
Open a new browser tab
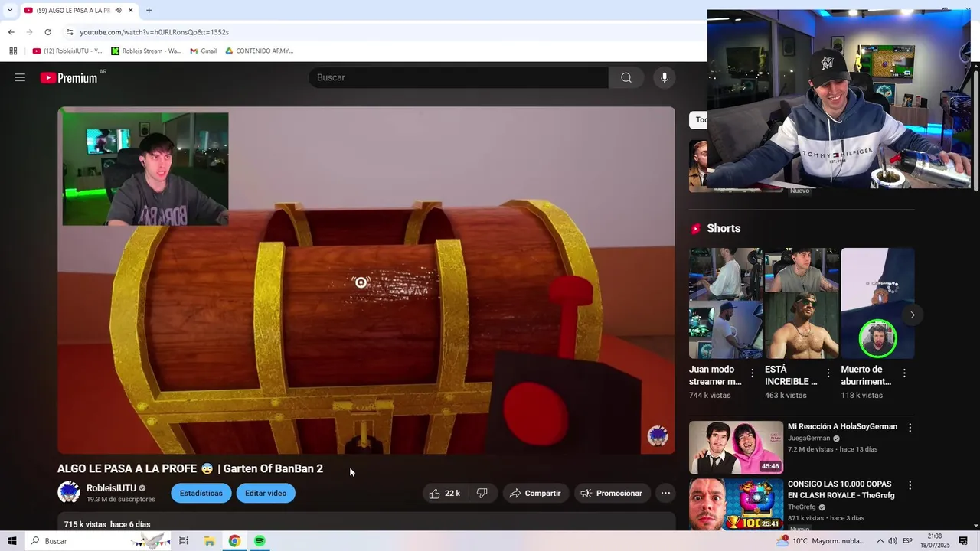click(149, 11)
